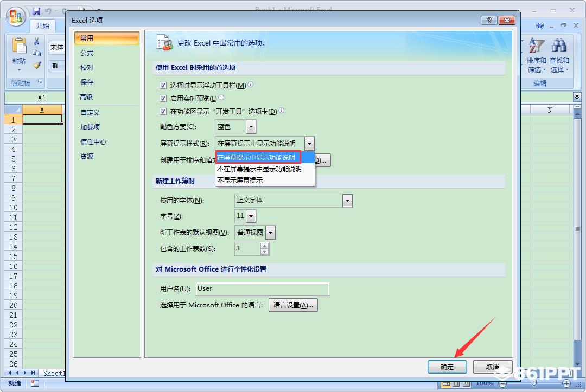Open the 校对 options category
The height and width of the screenshot is (392, 586).
pyautogui.click(x=106, y=68)
